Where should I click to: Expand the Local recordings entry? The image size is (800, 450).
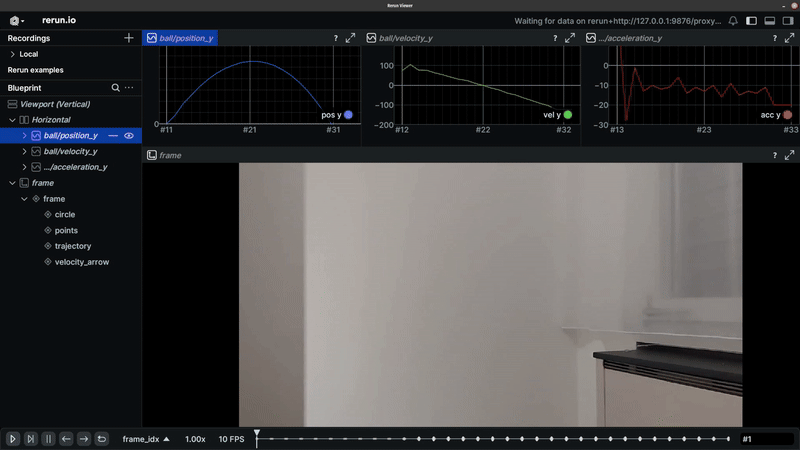(12, 54)
